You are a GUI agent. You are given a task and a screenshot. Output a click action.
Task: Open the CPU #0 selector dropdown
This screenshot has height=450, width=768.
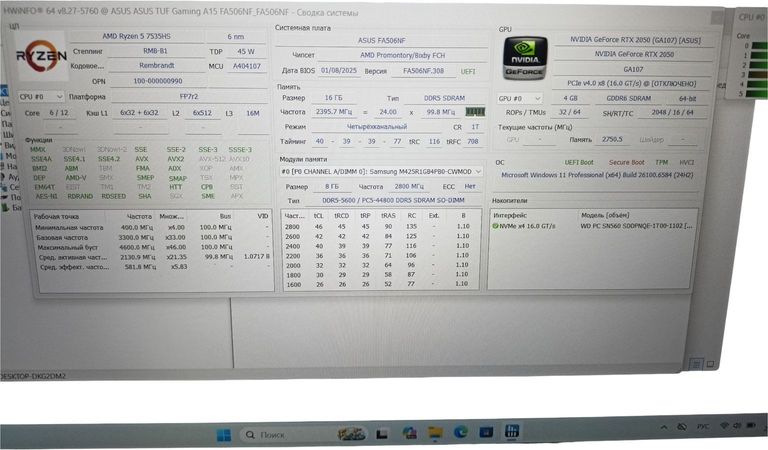point(40,97)
